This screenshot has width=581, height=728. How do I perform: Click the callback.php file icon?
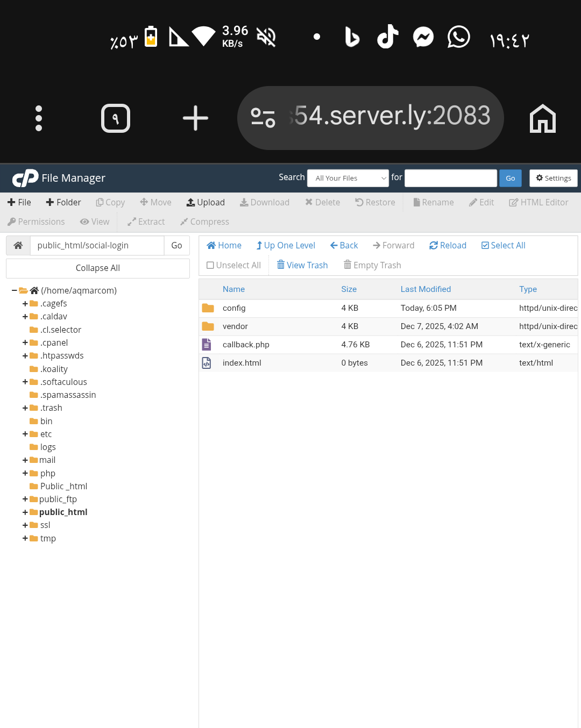click(207, 345)
